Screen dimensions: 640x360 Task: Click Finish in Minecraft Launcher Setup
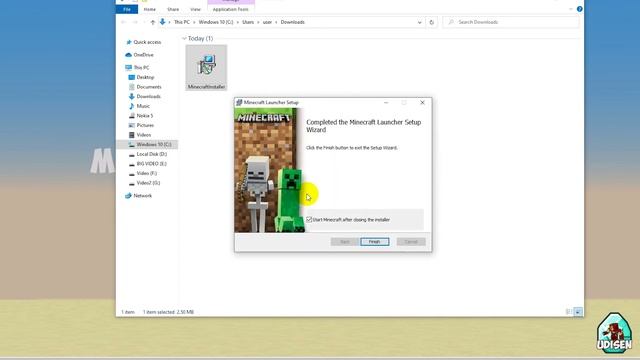[374, 242]
